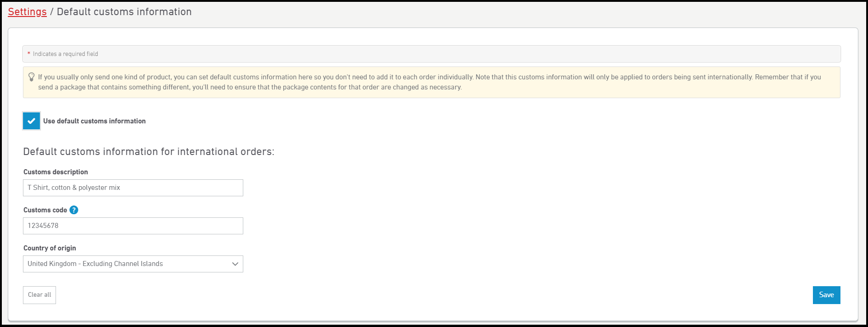This screenshot has width=868, height=327.
Task: Click the chevron arrow in Country of origin
Action: click(235, 264)
